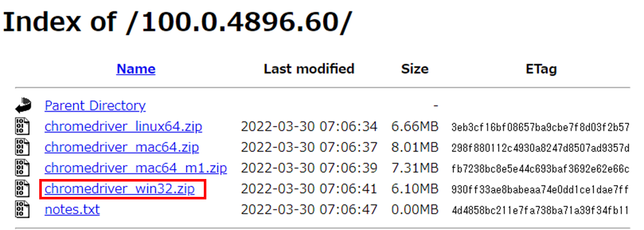
Task: Click the file icon beside chromedriver_win32.zip
Action: (22, 189)
